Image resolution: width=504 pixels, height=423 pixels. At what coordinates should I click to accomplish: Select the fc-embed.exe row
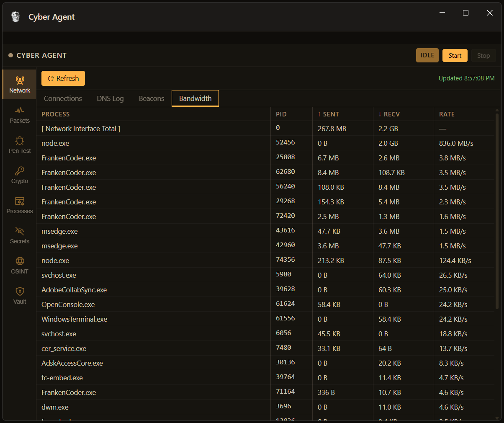[265, 378]
